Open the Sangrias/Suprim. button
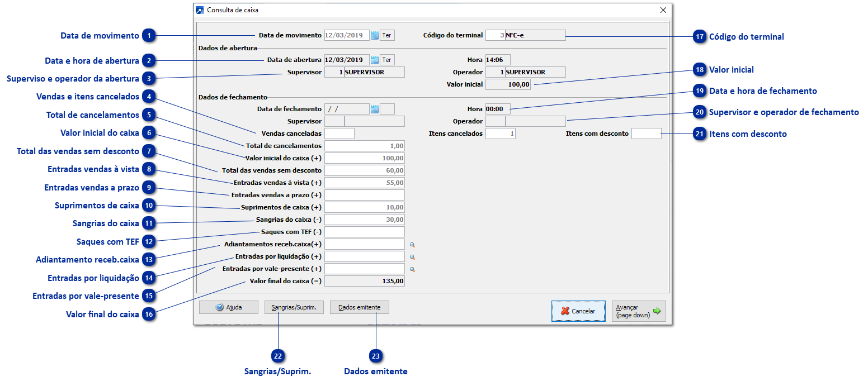 (294, 307)
